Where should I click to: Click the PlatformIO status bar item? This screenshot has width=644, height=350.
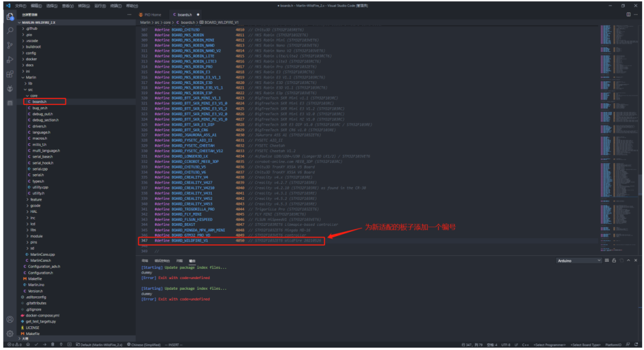point(613,345)
